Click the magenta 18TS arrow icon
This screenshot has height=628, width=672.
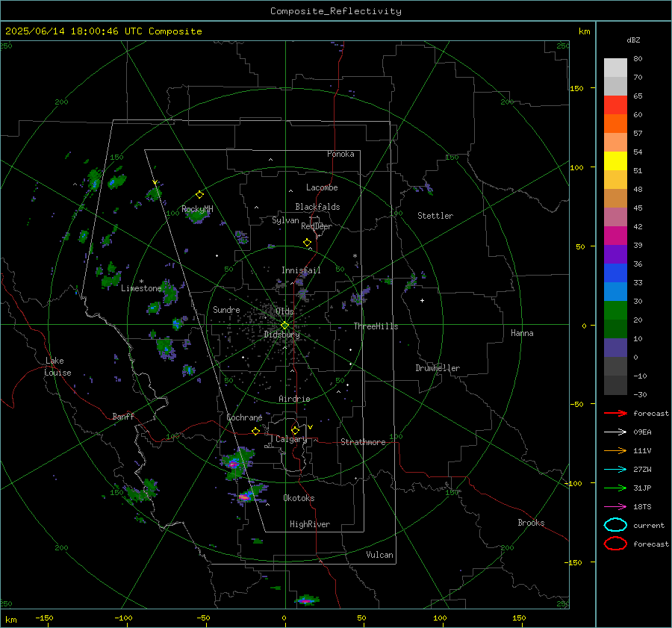coord(615,507)
